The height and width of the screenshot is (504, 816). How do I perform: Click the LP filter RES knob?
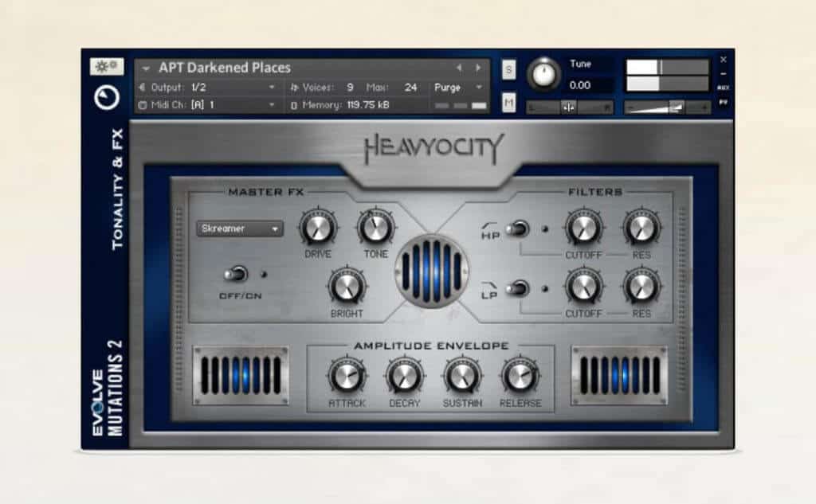[641, 287]
